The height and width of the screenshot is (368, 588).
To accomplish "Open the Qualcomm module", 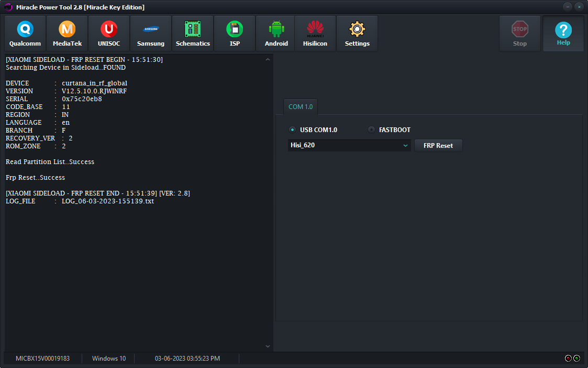I will [25, 34].
